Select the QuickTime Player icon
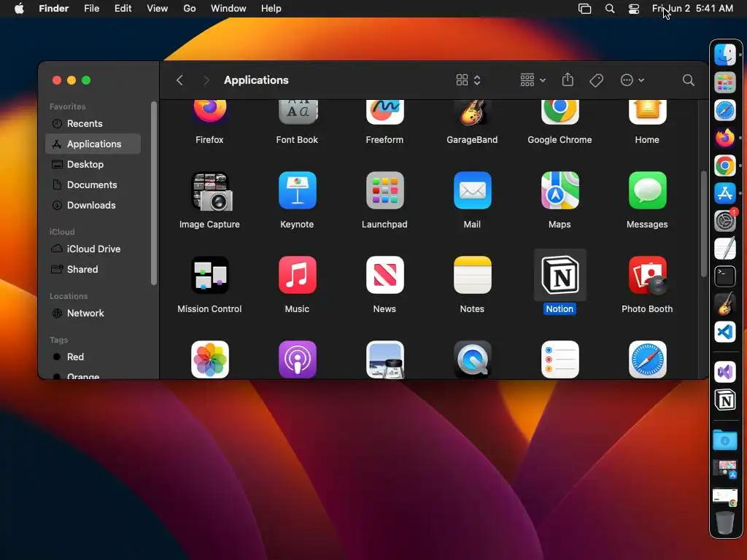This screenshot has width=747, height=560. tap(472, 359)
